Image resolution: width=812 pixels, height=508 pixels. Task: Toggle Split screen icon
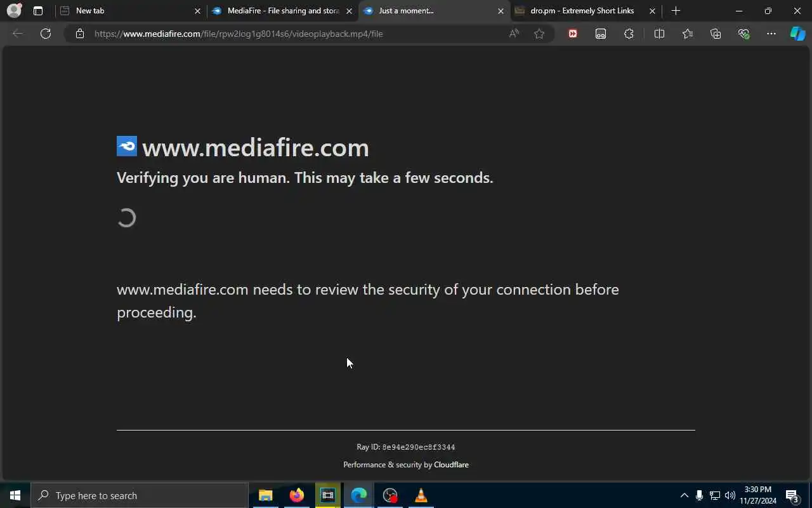tap(659, 34)
